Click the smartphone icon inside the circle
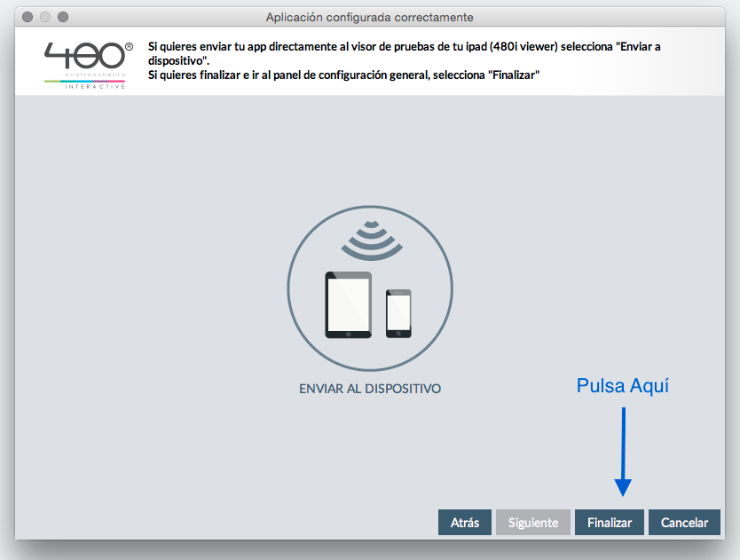This screenshot has height=560, width=740. [x=398, y=312]
